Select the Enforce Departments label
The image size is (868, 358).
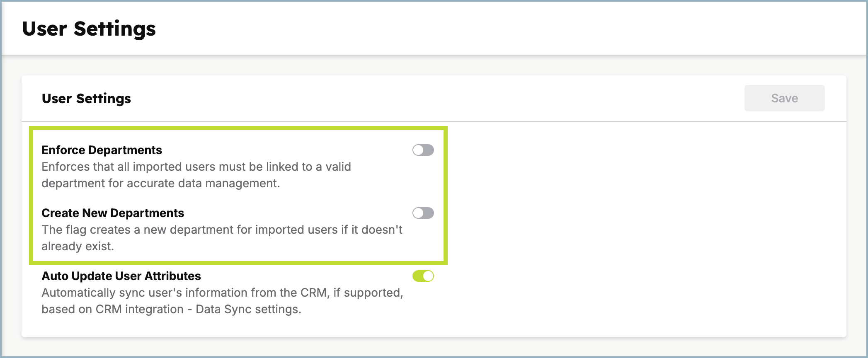(x=101, y=150)
